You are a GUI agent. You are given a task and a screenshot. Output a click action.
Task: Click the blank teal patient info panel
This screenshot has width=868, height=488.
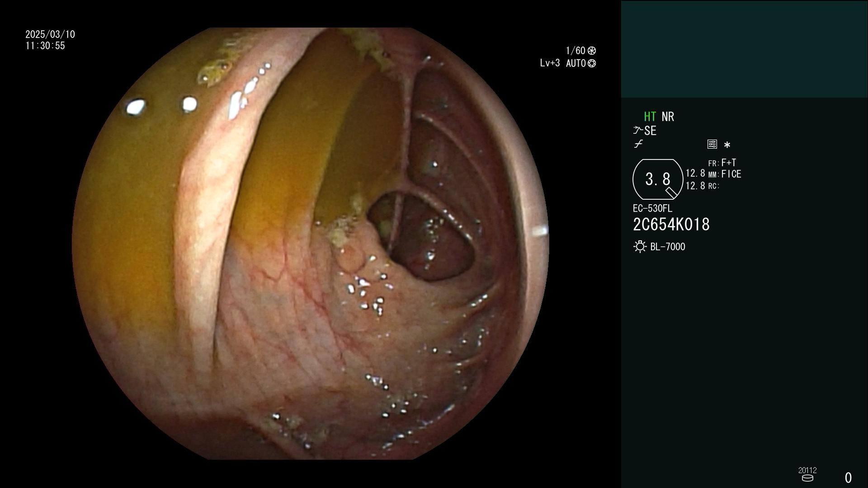[x=744, y=49]
